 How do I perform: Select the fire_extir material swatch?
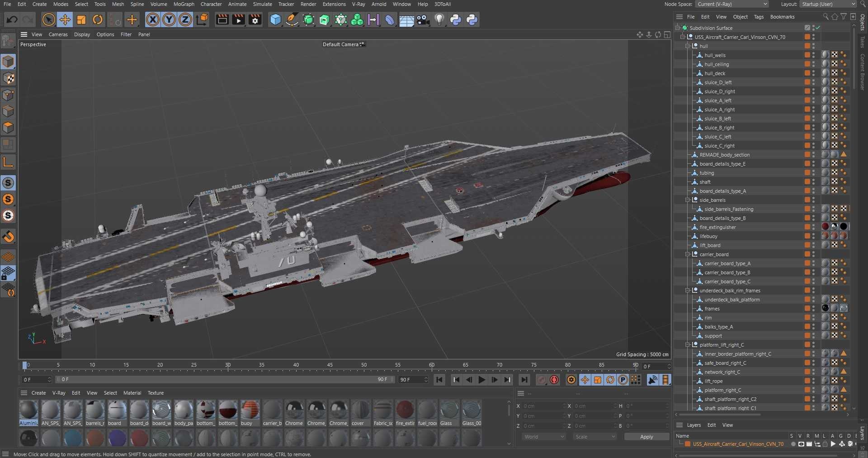[405, 413]
